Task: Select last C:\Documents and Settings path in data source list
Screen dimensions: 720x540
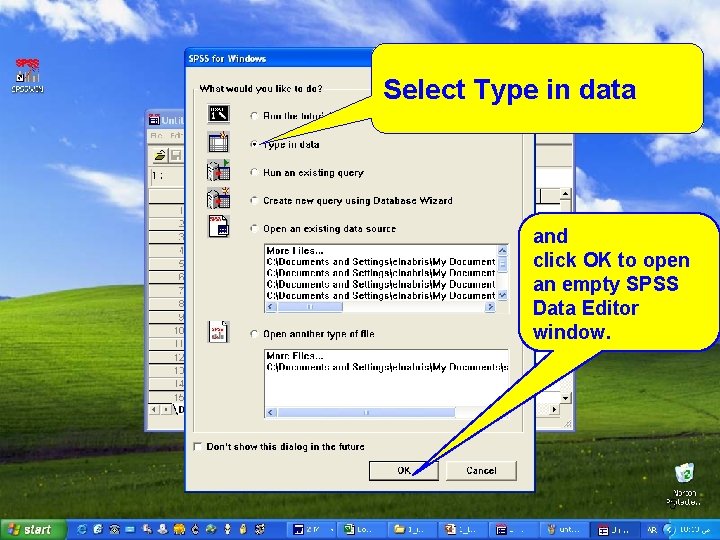Action: click(x=381, y=296)
